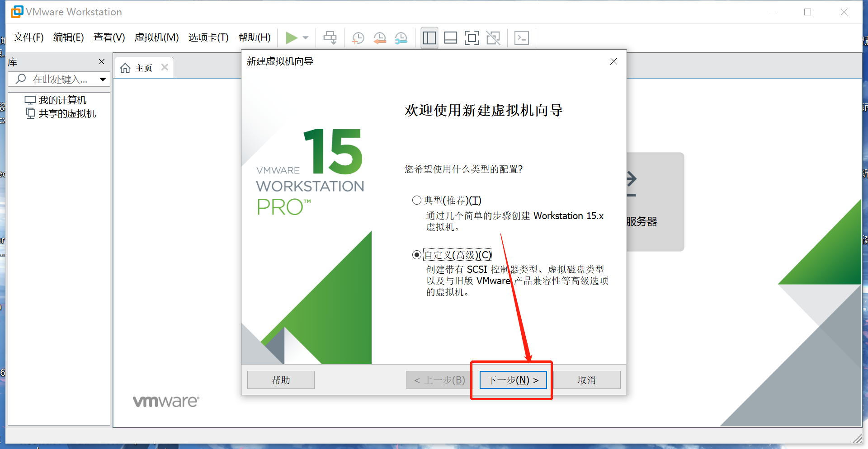Screen dimensions: 868x449
Task: Click the 主页 tab label
Action: (x=144, y=68)
